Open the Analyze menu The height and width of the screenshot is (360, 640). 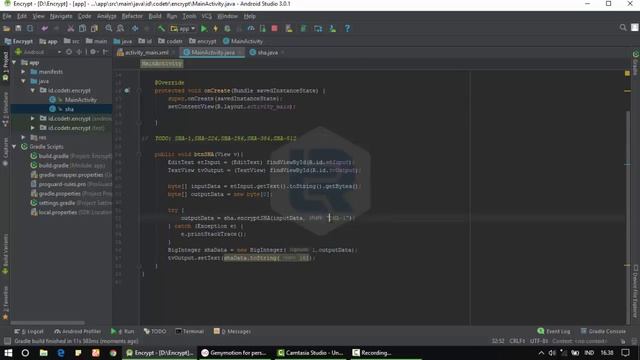107,16
